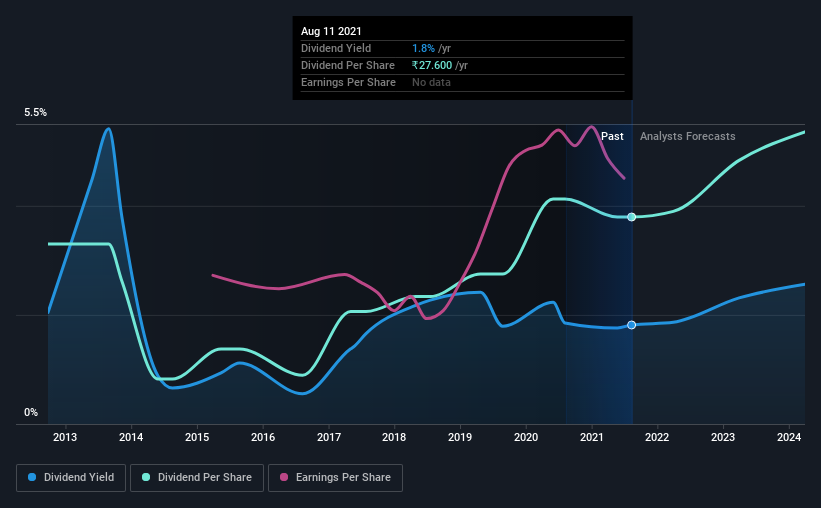Click the ₹27.600 Dividend Per Share value
Screen dimensions: 821x508
click(432, 65)
